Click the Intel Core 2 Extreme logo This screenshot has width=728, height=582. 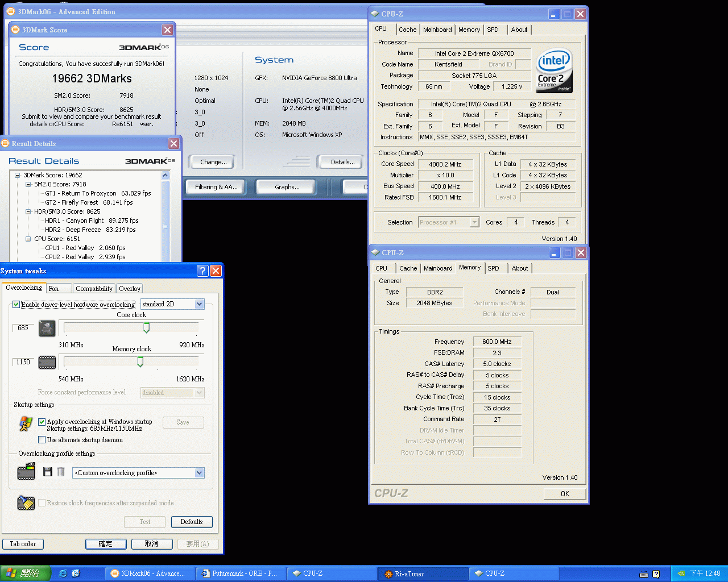click(554, 72)
